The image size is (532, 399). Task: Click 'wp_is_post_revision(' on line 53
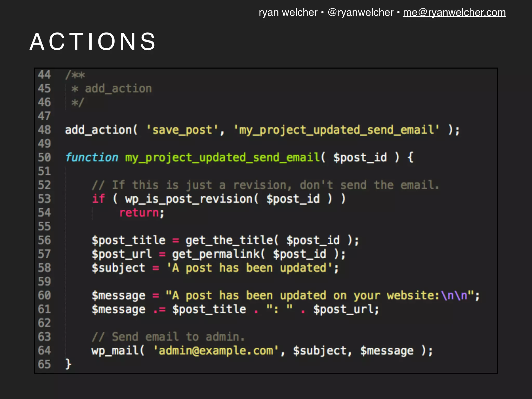click(x=192, y=199)
